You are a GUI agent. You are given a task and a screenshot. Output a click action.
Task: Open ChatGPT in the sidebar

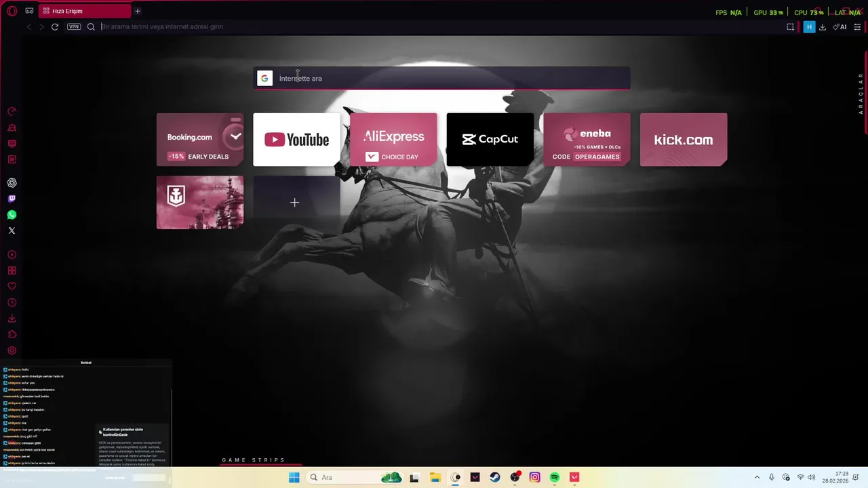point(12,183)
